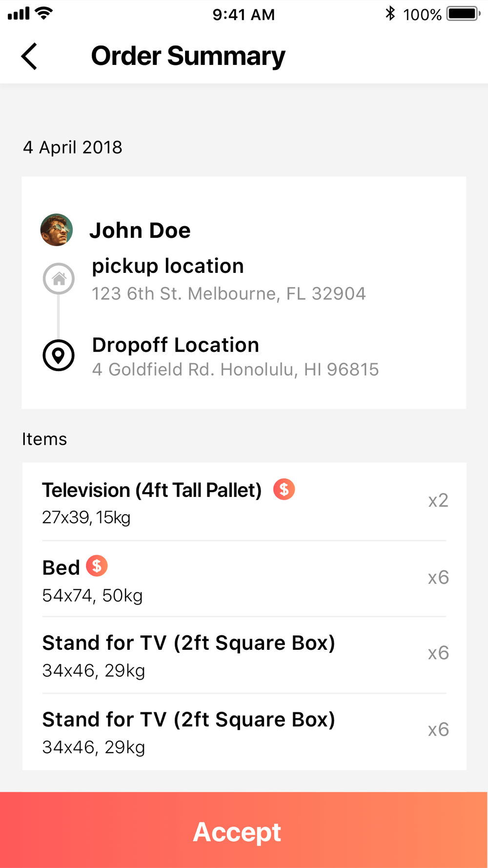Tap John Doe's profile avatar
The image size is (488, 868).
pyautogui.click(x=57, y=230)
